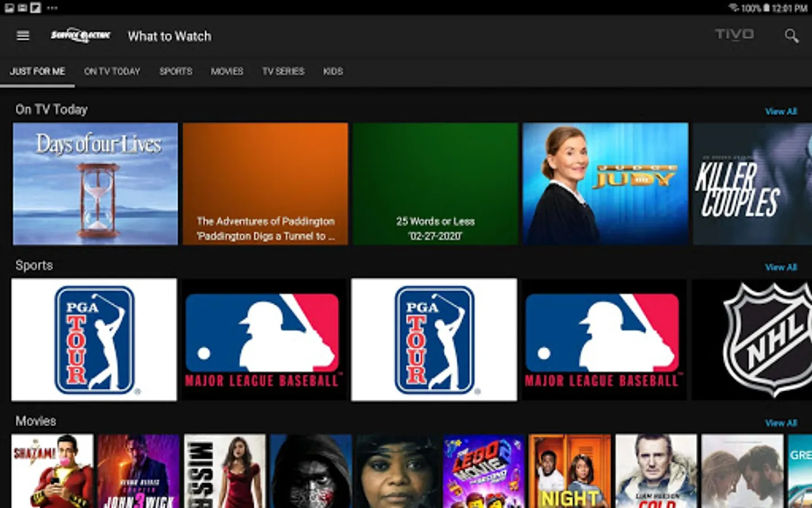Image resolution: width=812 pixels, height=508 pixels.
Task: Switch to the On TV Today tab
Action: 112,71
